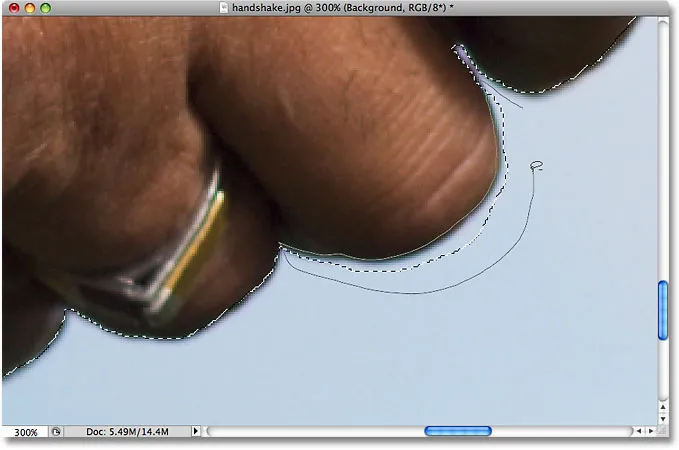The width and height of the screenshot is (679, 450).
Task: Click the scroll left arrow
Action: click(x=639, y=431)
